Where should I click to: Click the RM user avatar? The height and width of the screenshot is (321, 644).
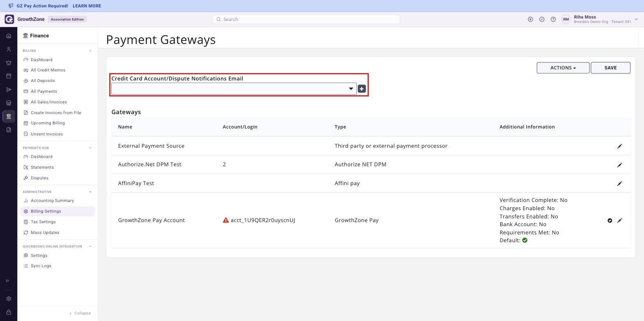click(x=566, y=19)
